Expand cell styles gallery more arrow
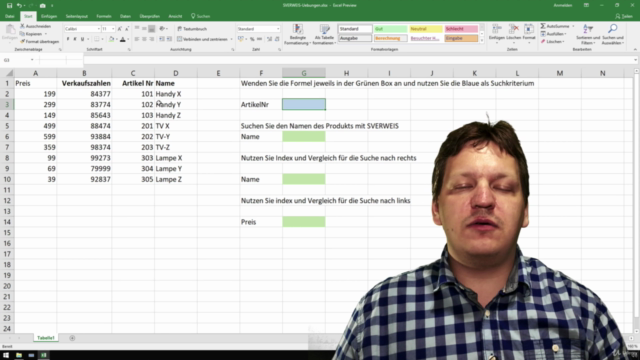This screenshot has height=360, width=640. tap(482, 40)
